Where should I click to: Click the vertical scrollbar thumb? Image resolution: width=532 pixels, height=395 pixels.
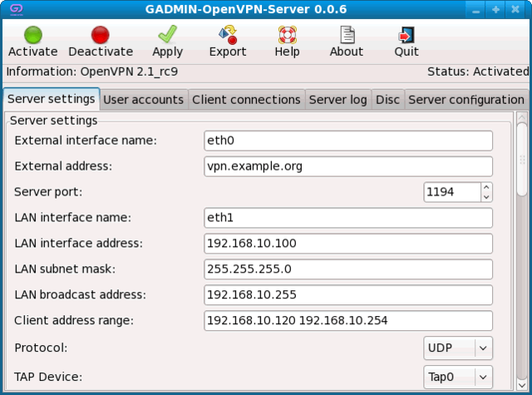click(522, 160)
